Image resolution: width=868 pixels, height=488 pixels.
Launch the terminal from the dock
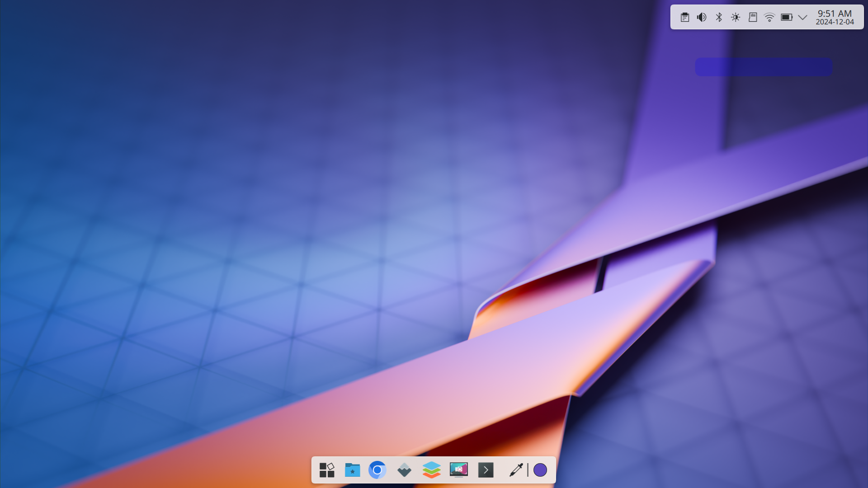click(x=486, y=470)
